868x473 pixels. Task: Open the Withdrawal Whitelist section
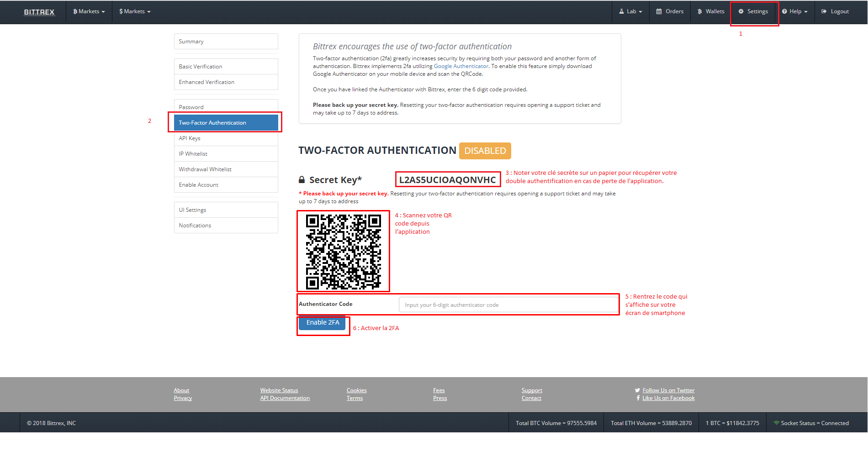pos(226,169)
